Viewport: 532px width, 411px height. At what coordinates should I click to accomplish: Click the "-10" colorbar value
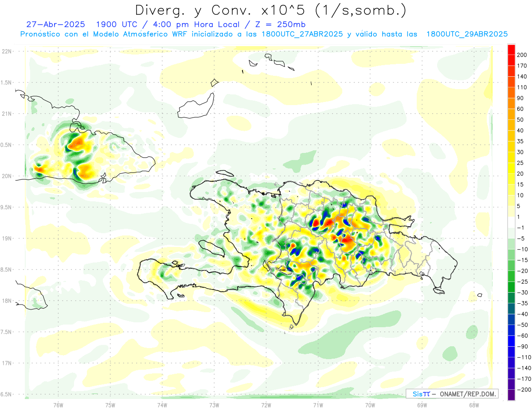point(522,249)
